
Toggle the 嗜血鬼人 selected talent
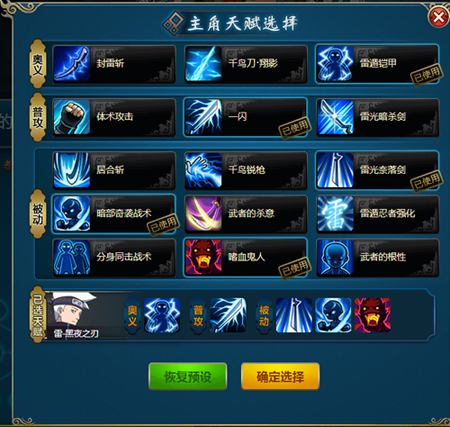(x=246, y=257)
